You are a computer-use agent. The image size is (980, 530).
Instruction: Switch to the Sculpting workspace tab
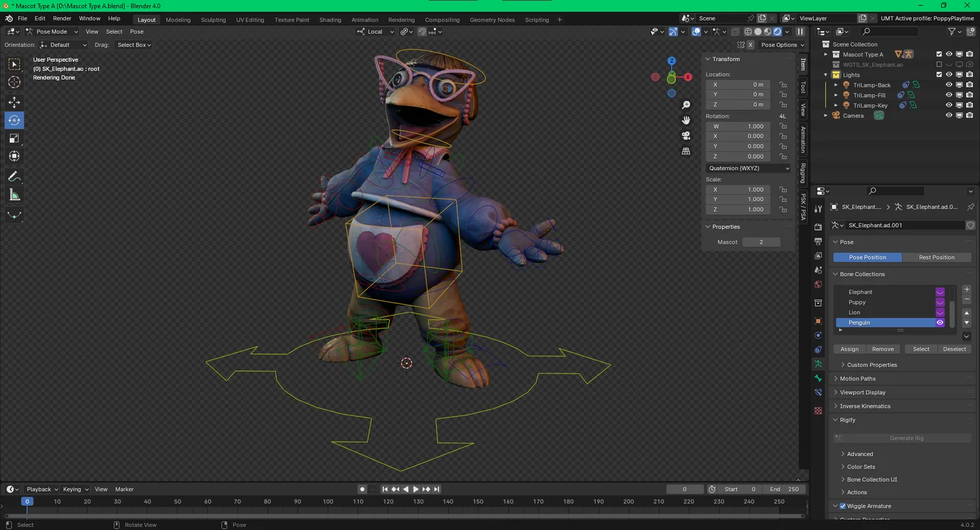click(213, 20)
